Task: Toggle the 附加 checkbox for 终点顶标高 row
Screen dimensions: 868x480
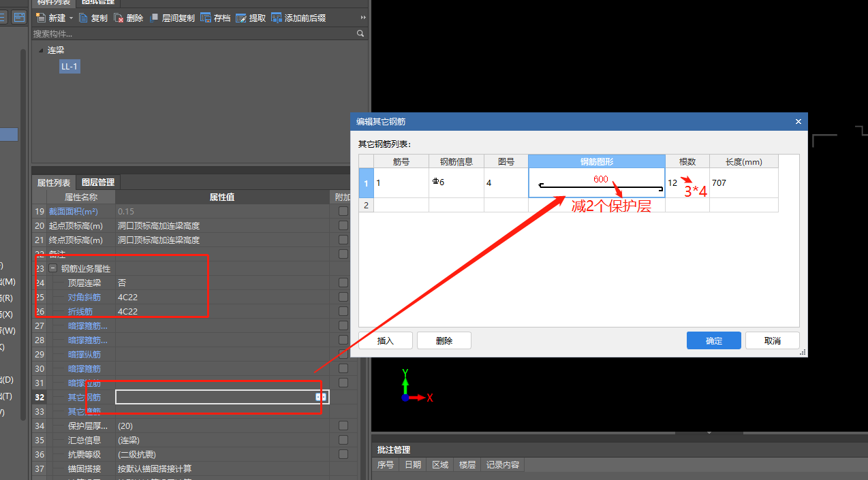Action: [x=343, y=240]
